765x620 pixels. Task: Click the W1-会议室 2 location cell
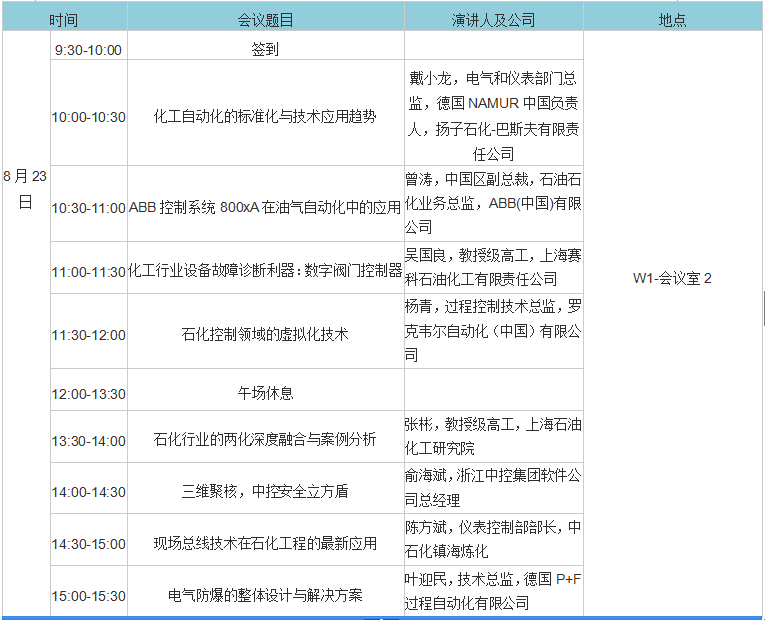pyautogui.click(x=673, y=323)
